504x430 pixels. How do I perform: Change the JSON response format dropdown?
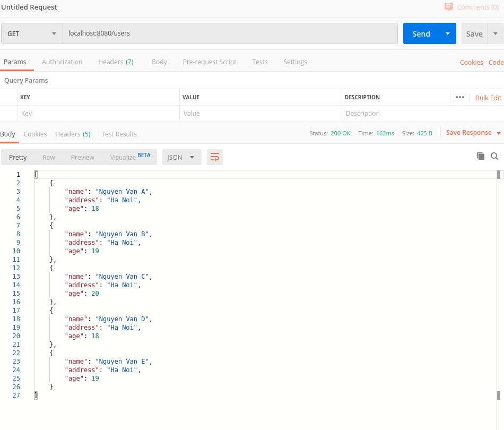pos(181,157)
